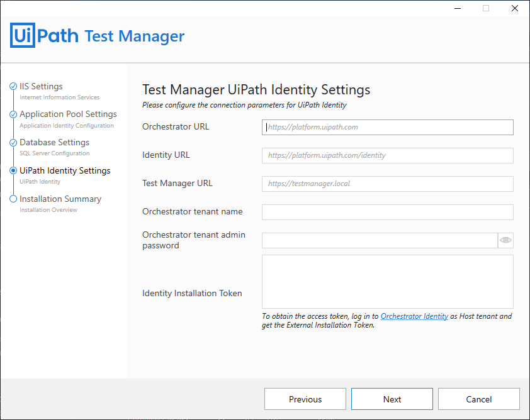The height and width of the screenshot is (420, 530).
Task: Click the 'Identity Installation Token' label
Action: (x=192, y=293)
